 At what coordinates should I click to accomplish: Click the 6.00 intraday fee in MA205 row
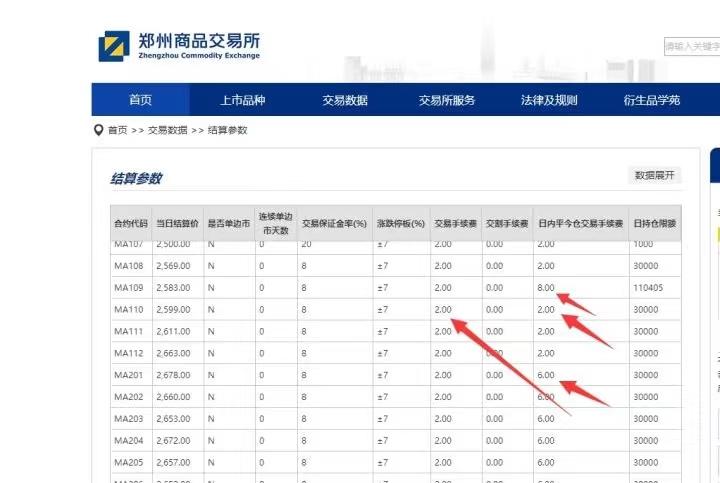pyautogui.click(x=546, y=462)
